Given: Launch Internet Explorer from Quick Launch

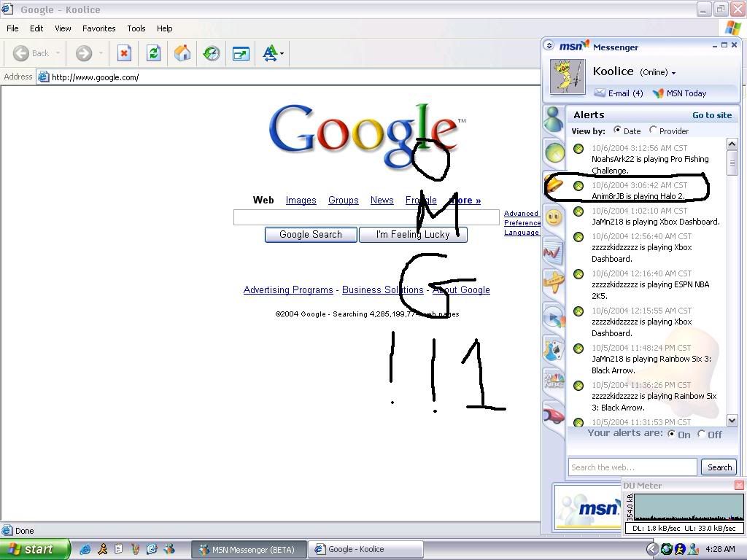Looking at the screenshot, I should coord(85,549).
